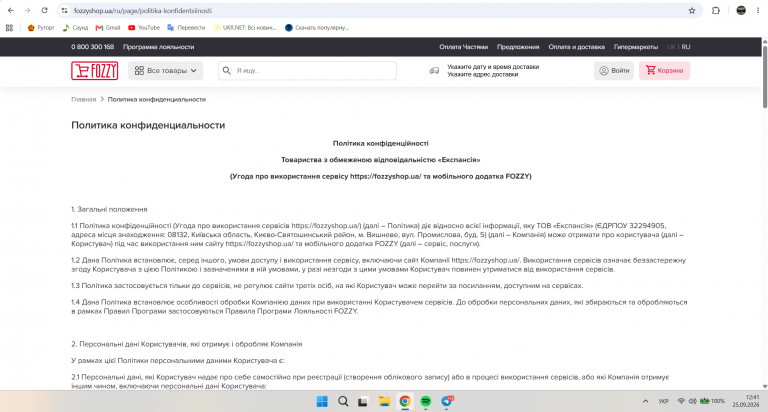
Task: Click the Chrome taskbar icon
Action: [405, 401]
